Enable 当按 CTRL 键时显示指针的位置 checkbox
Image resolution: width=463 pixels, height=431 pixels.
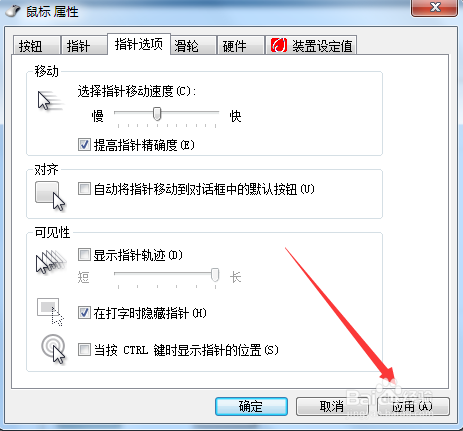[x=84, y=350]
